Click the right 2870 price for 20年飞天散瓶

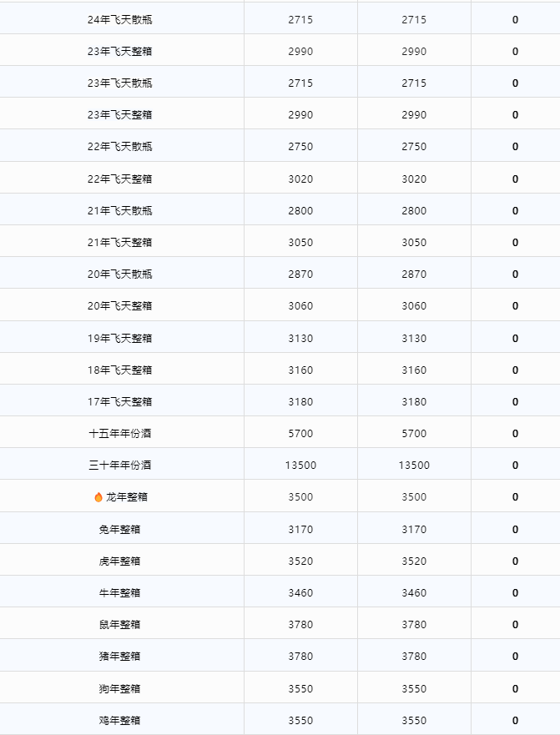tap(414, 274)
